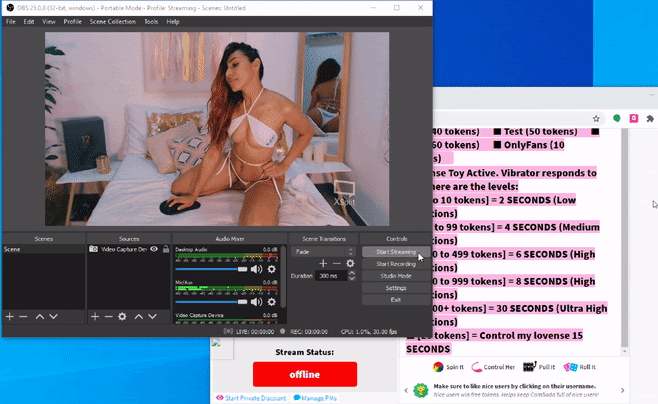Click the Pull It icon
The image size is (658, 404).
tap(530, 367)
